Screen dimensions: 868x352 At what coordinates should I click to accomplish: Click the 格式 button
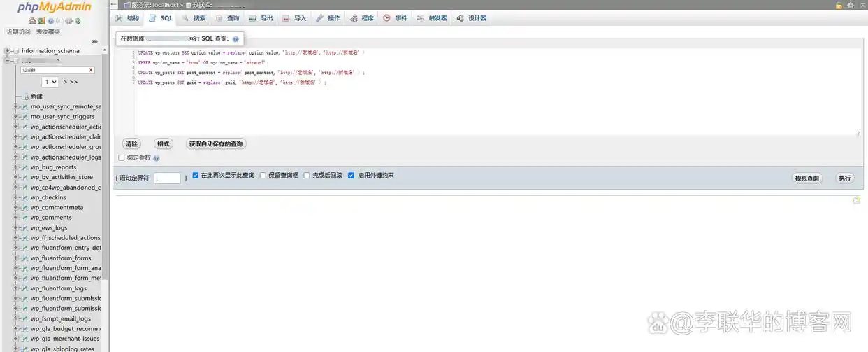pyautogui.click(x=163, y=144)
